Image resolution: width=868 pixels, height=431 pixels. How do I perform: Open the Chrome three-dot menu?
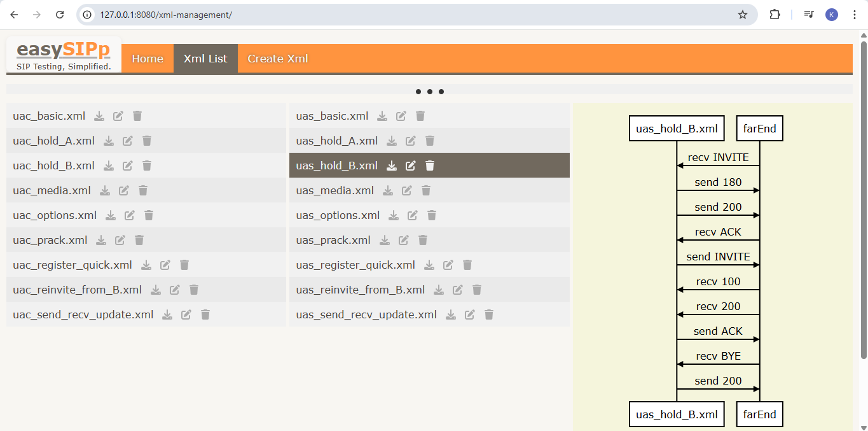[855, 14]
